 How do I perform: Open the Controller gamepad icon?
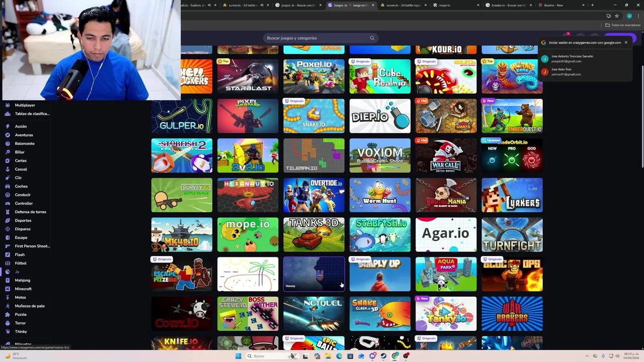click(8, 203)
